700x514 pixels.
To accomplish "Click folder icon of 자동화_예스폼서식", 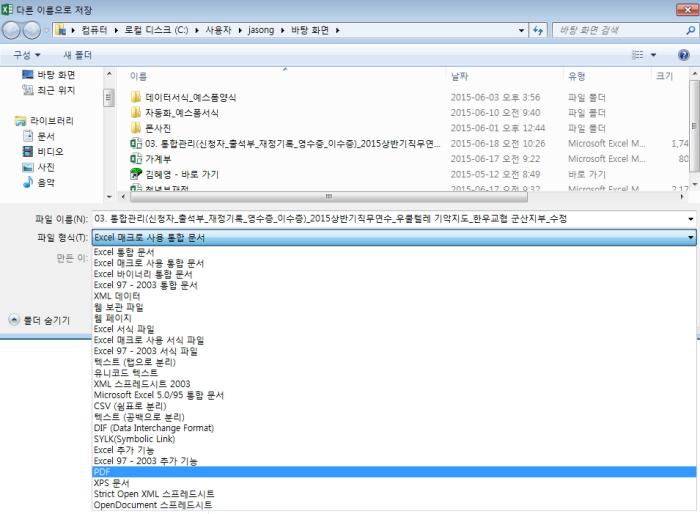I will coord(136,113).
